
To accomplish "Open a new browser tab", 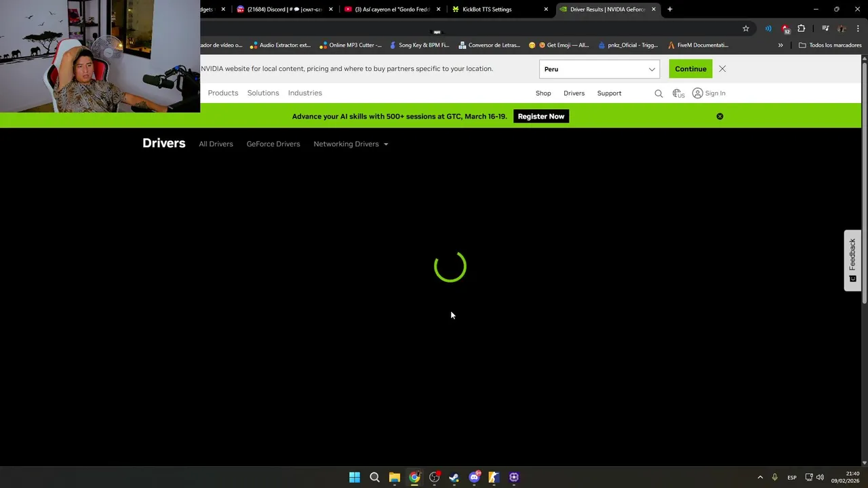I will coord(670,9).
